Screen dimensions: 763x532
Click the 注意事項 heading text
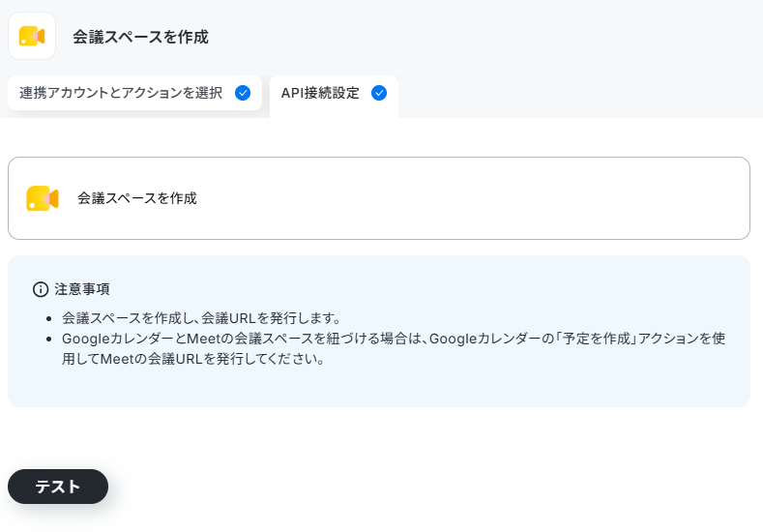pyautogui.click(x=82, y=289)
